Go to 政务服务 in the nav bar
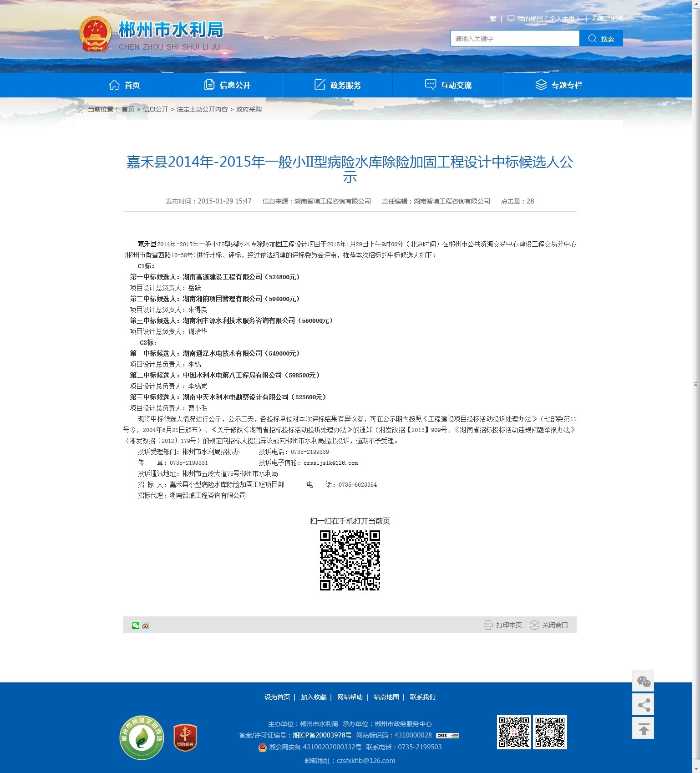The width and height of the screenshot is (700, 773). click(338, 85)
